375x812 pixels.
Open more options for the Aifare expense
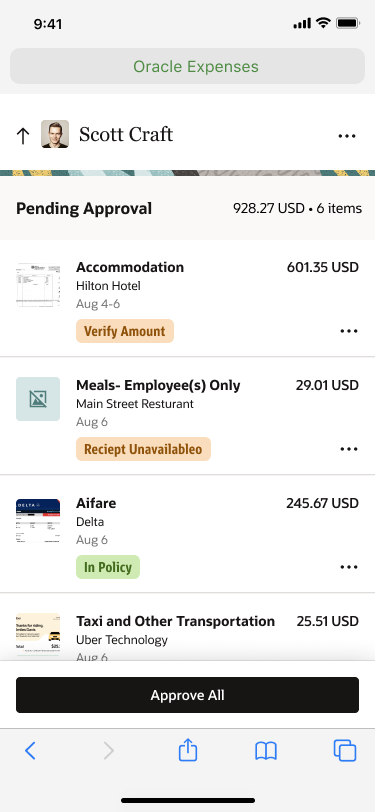click(349, 567)
